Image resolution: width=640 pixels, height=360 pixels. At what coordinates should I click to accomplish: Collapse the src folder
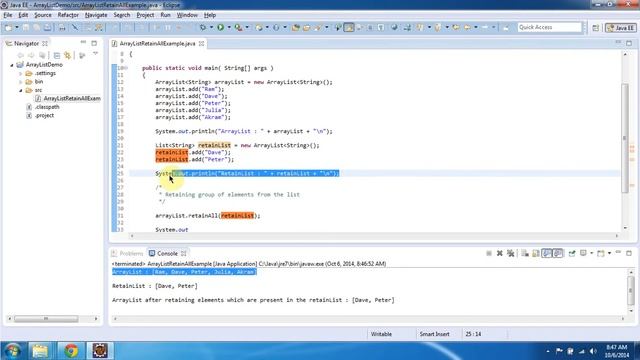[21, 90]
